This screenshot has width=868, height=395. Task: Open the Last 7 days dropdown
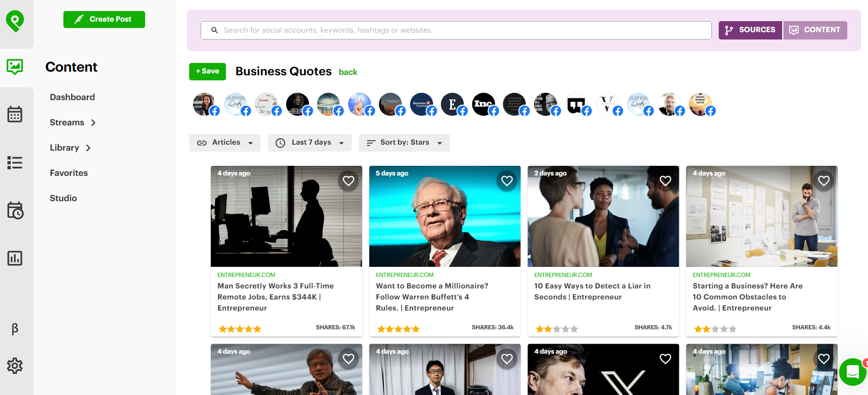pyautogui.click(x=310, y=143)
